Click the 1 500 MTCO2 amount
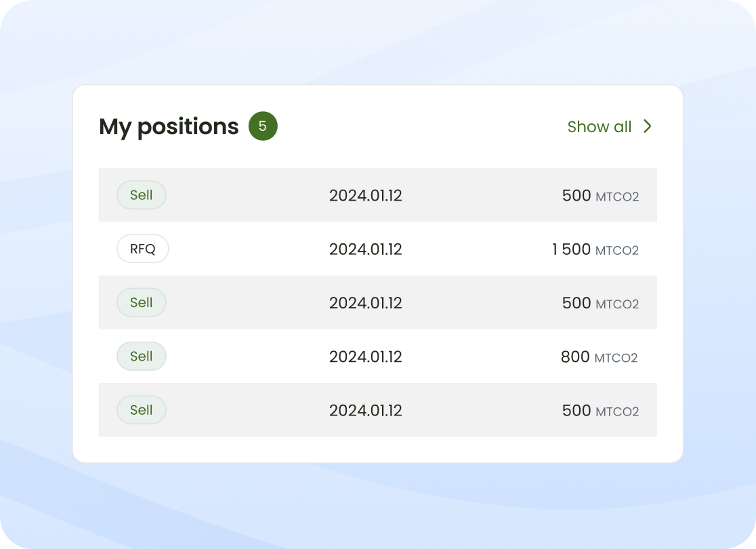 595,249
